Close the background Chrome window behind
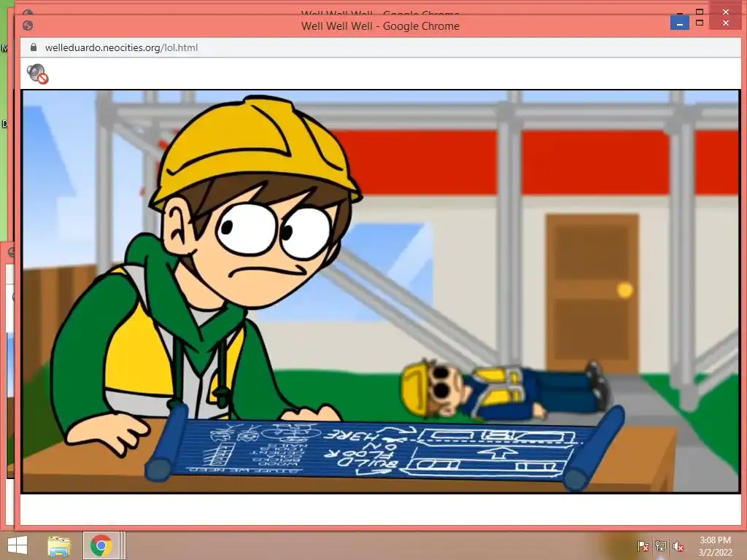 (726, 12)
